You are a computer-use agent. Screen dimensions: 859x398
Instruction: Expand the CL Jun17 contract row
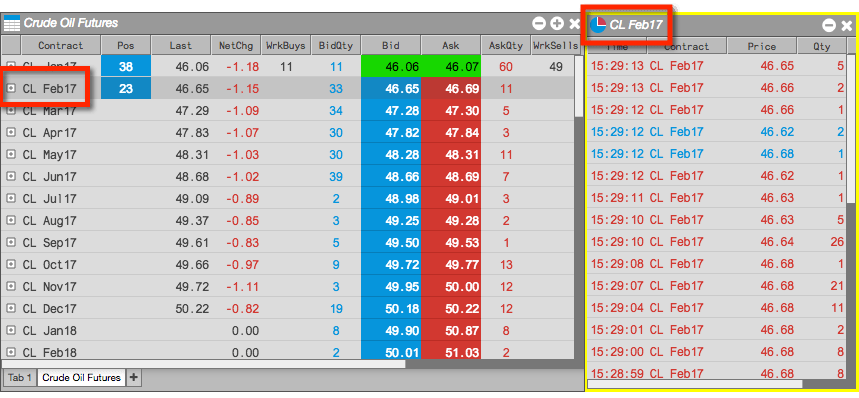(x=10, y=176)
